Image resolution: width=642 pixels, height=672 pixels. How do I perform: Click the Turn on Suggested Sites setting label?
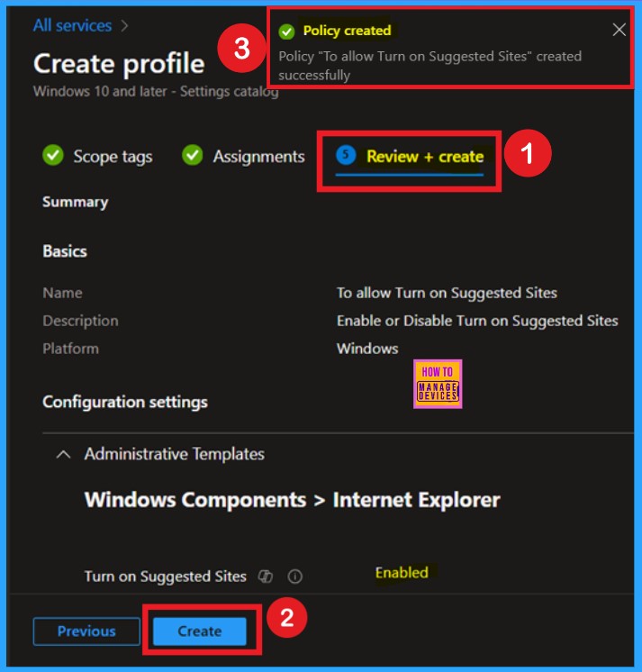(x=166, y=577)
